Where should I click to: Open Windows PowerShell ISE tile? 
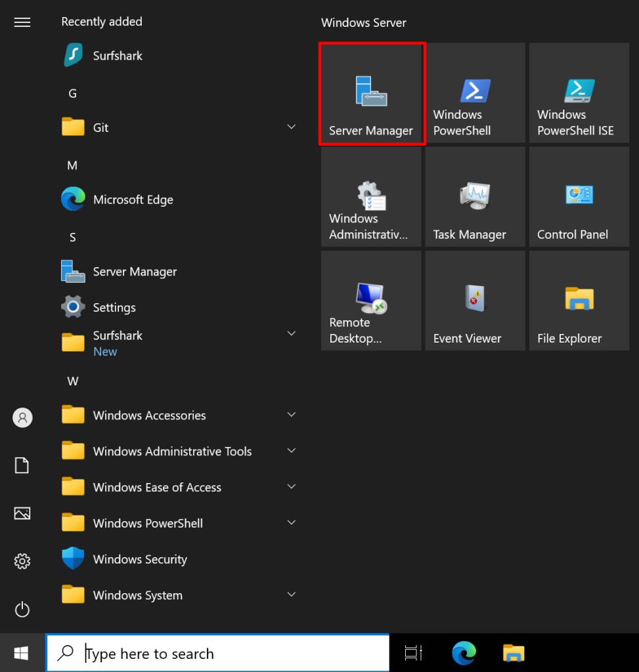[x=578, y=93]
